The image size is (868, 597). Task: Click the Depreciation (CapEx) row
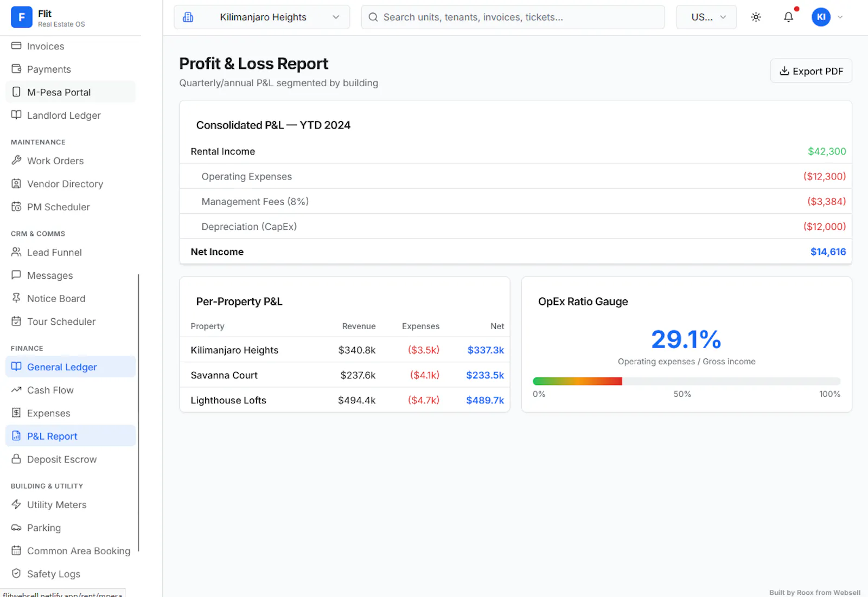[515, 226]
